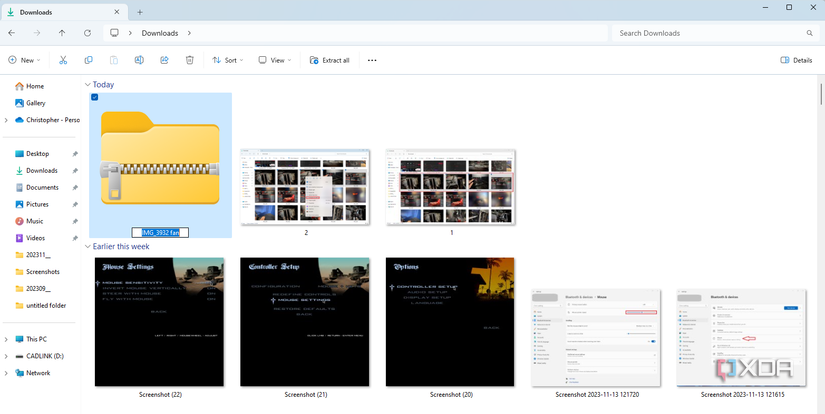Image resolution: width=825 pixels, height=414 pixels.
Task: Click the pin icon beside Pictures
Action: pyautogui.click(x=75, y=205)
